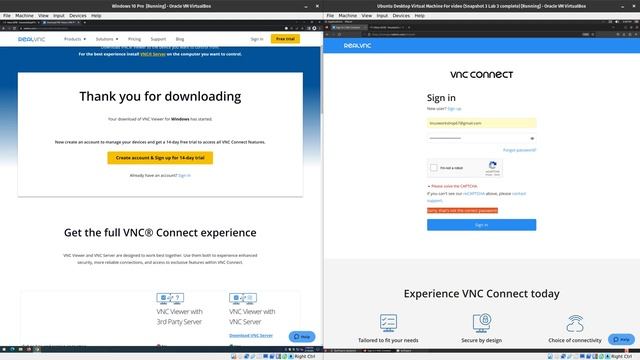Click Sign in link in RealVNC top navigation

coord(257,39)
